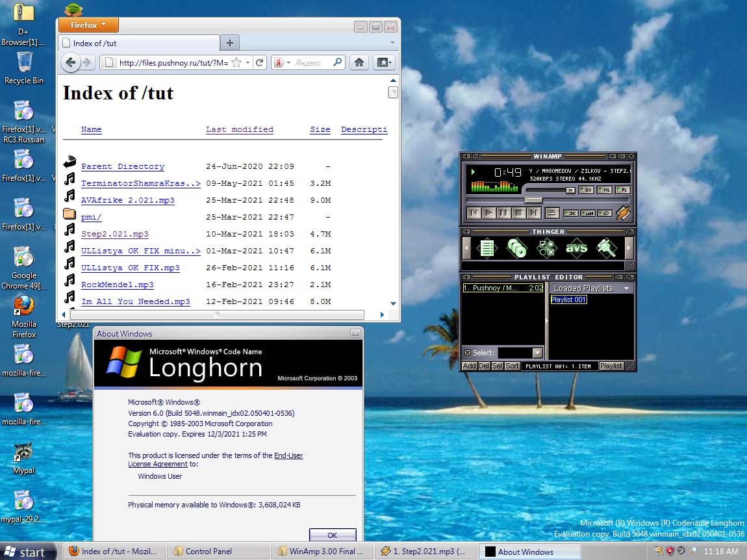Open a new tab with plus button
The height and width of the screenshot is (560, 747).
(230, 43)
